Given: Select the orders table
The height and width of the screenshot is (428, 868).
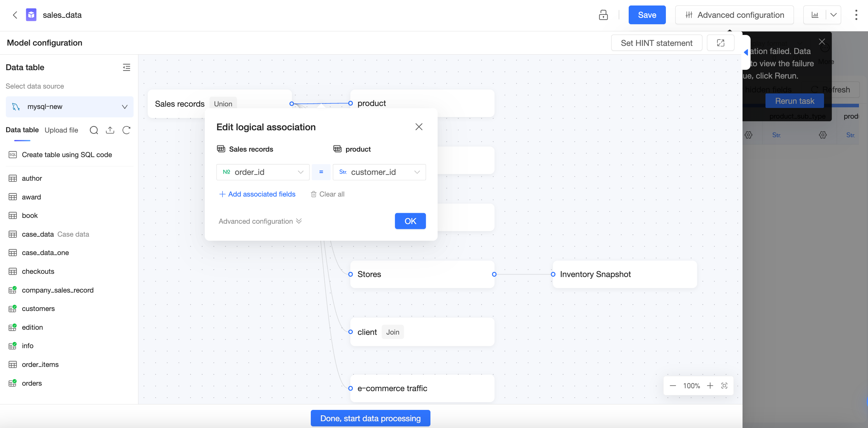Looking at the screenshot, I should [70, 383].
